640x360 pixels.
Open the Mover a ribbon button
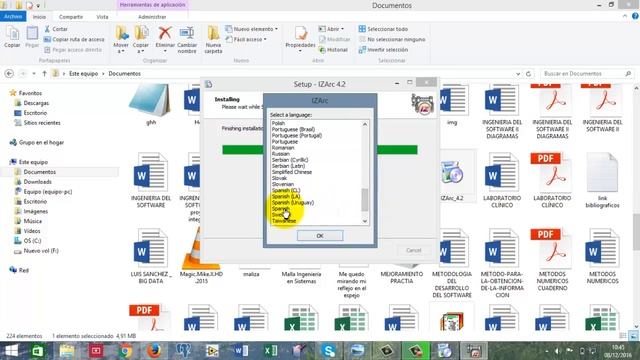[x=121, y=40]
